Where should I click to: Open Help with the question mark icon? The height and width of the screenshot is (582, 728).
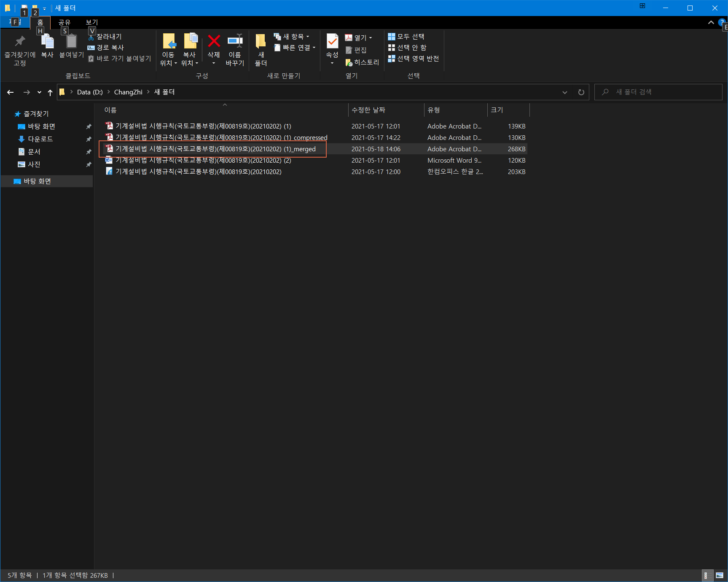pos(722,22)
